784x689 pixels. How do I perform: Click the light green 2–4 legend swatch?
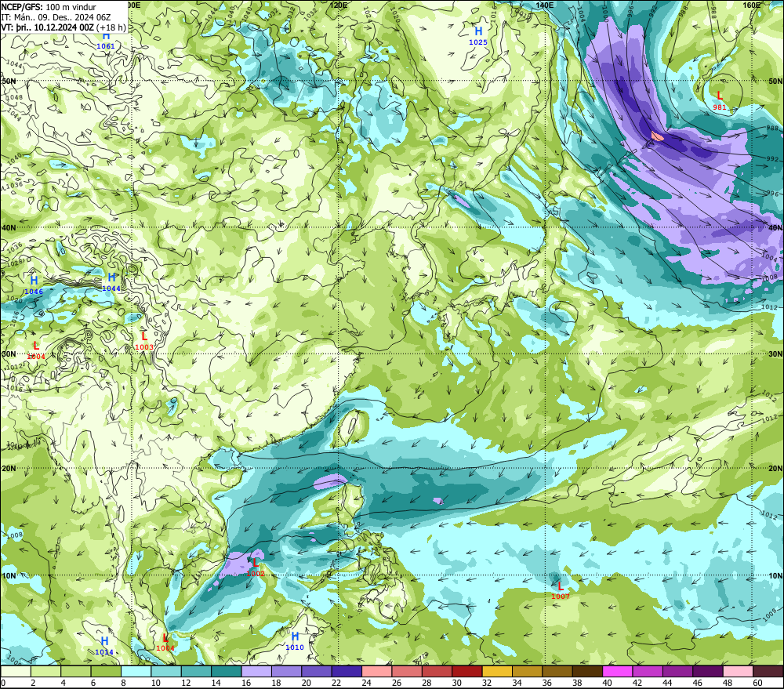[x=45, y=672]
